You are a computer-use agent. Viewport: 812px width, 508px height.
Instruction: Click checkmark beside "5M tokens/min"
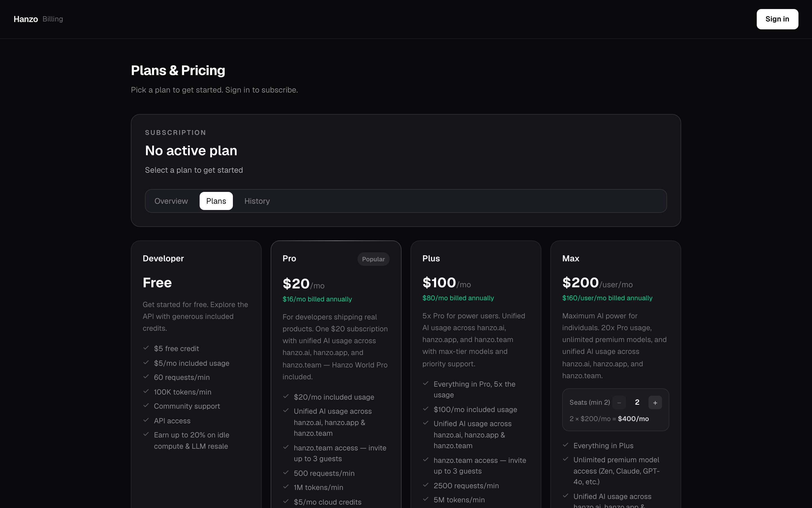[426, 499]
